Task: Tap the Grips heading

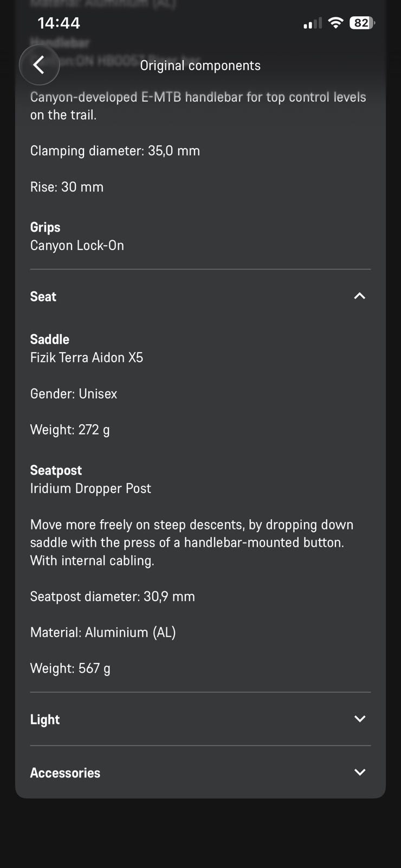Action: pos(45,227)
